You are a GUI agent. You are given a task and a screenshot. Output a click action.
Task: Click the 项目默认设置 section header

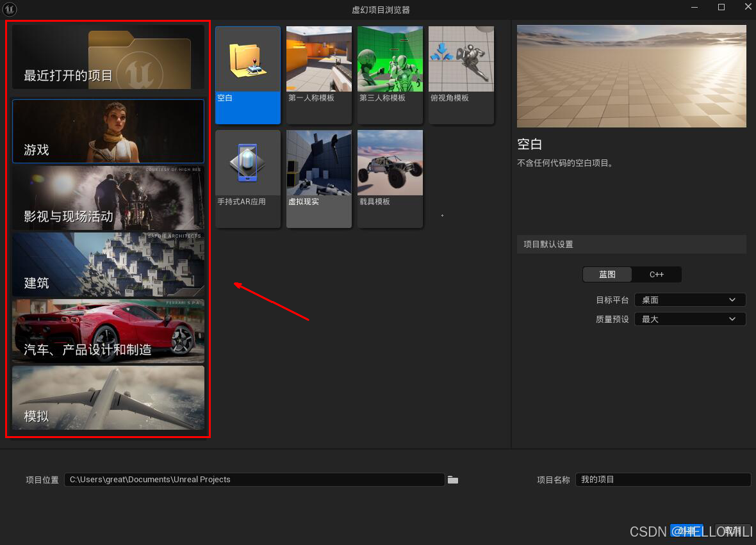click(631, 244)
